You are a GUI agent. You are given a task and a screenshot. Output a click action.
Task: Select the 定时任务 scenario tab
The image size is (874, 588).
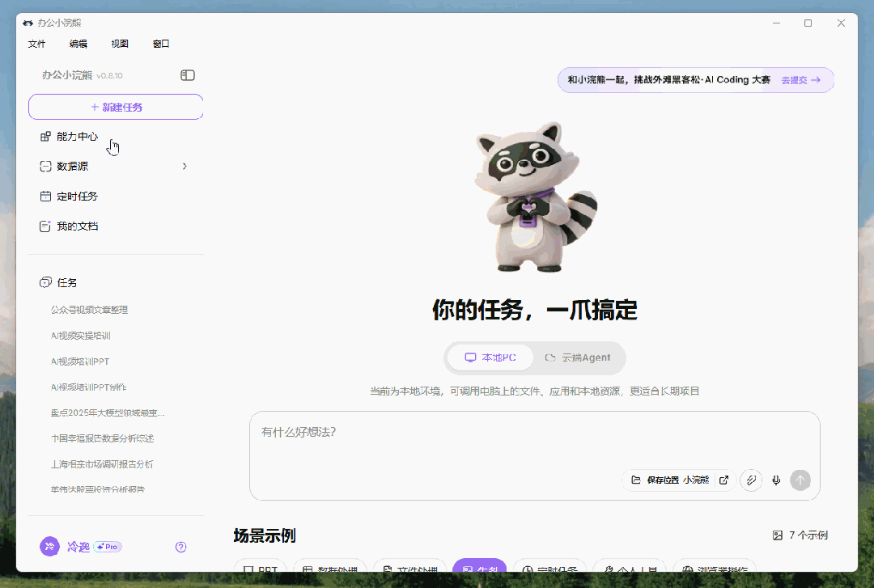549,565
